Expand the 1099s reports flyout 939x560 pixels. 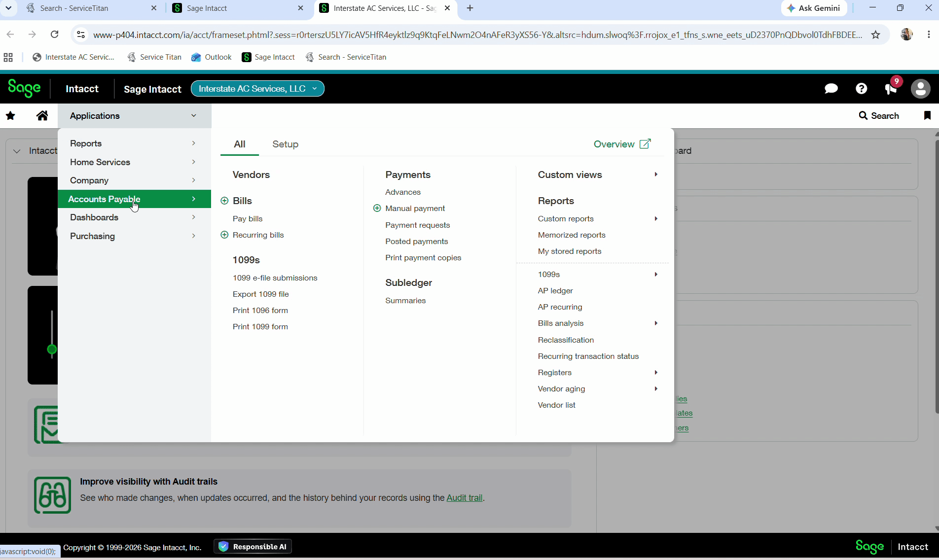tap(656, 275)
